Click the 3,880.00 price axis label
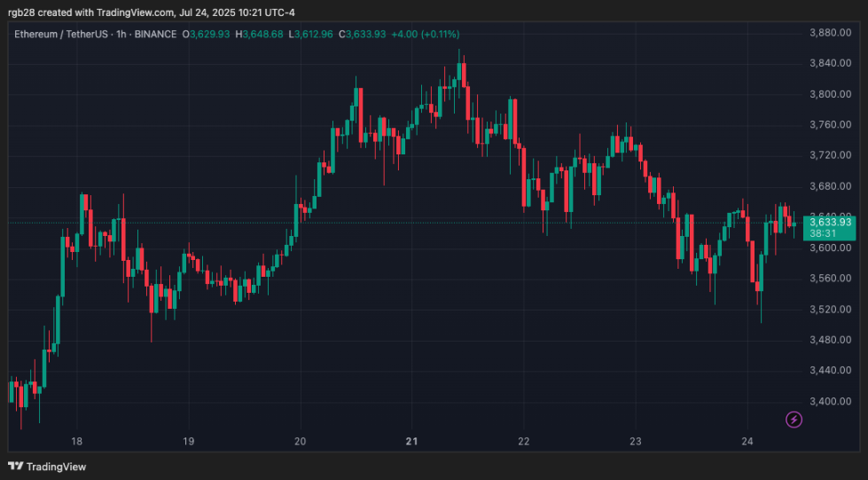 [829, 33]
